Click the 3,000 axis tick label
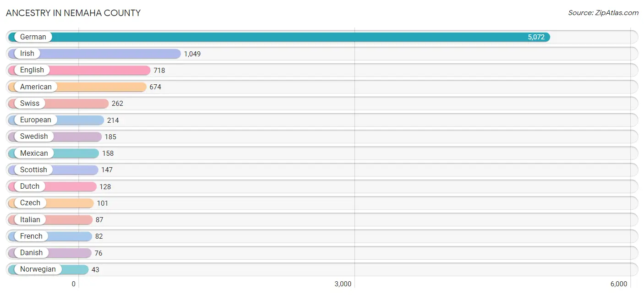The height and width of the screenshot is (295, 644). point(343,284)
